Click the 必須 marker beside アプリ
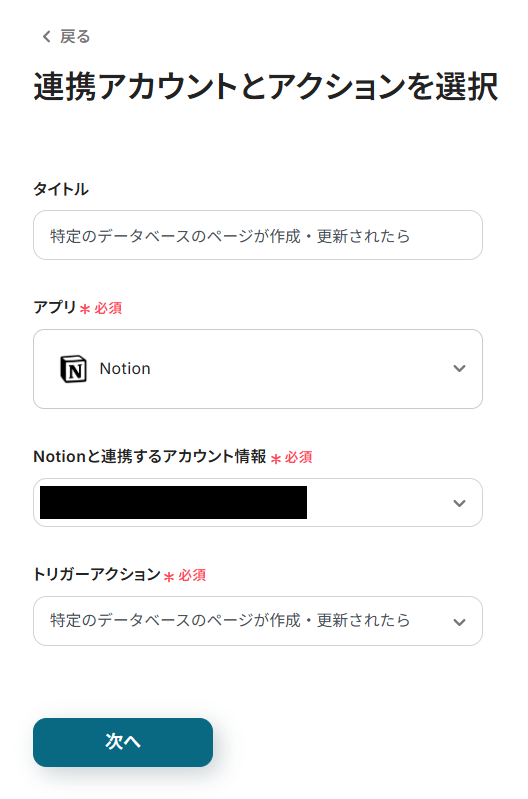The image size is (528, 799). click(x=108, y=308)
